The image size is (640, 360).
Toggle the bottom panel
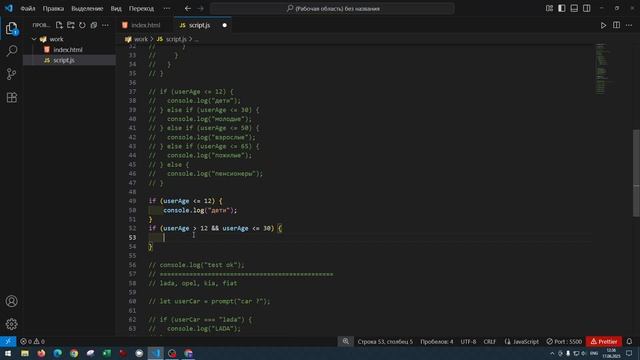point(574,9)
